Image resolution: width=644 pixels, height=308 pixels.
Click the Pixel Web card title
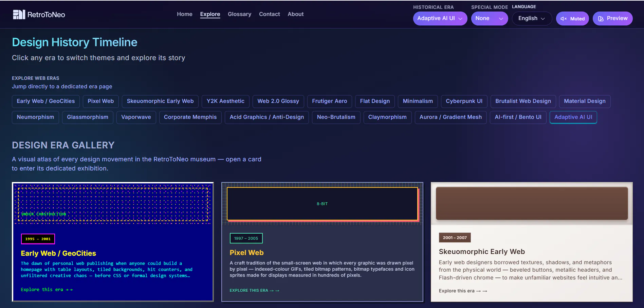[x=246, y=253]
